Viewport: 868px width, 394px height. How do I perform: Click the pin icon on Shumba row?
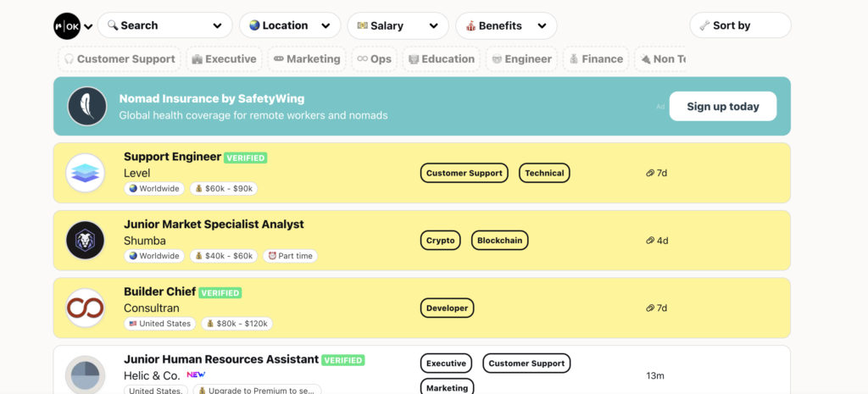point(650,241)
